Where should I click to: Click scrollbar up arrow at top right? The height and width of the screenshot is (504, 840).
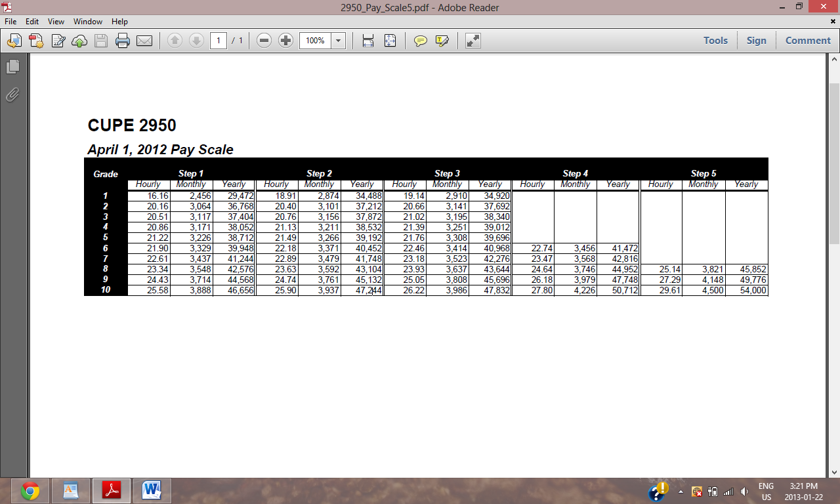pos(833,60)
